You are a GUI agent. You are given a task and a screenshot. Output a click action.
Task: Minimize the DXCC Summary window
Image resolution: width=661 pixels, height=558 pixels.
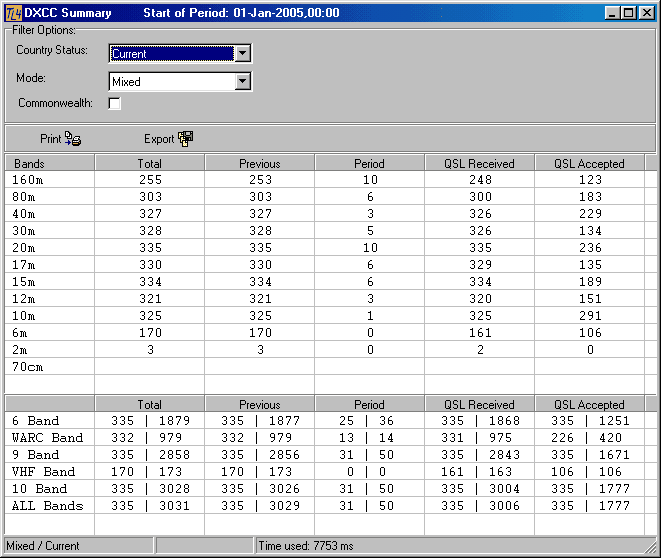(x=612, y=13)
